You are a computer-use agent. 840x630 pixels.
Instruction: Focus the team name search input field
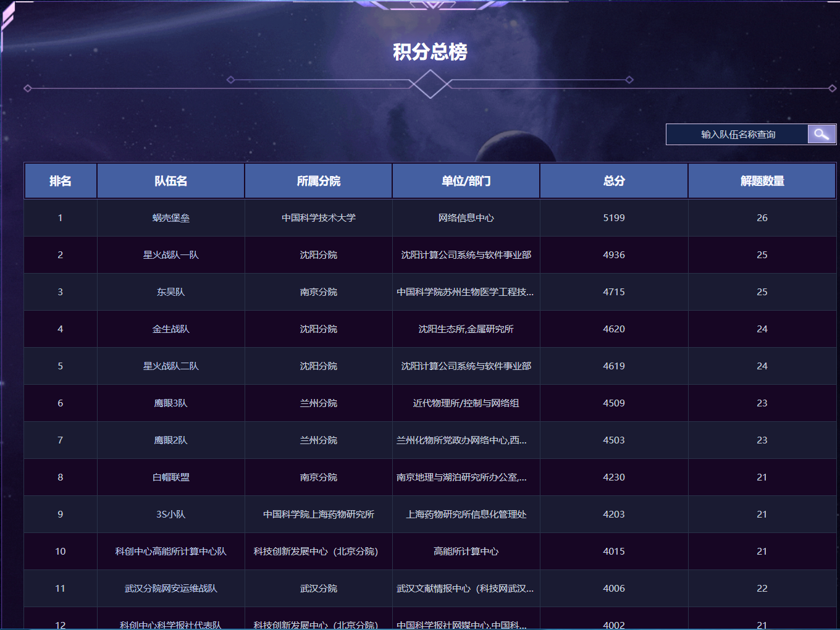737,135
